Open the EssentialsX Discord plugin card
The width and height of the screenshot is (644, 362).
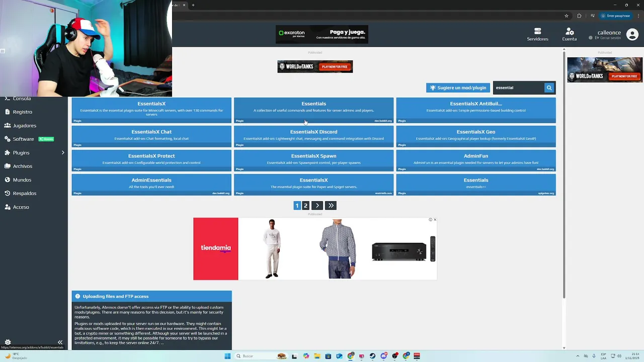[x=313, y=136]
